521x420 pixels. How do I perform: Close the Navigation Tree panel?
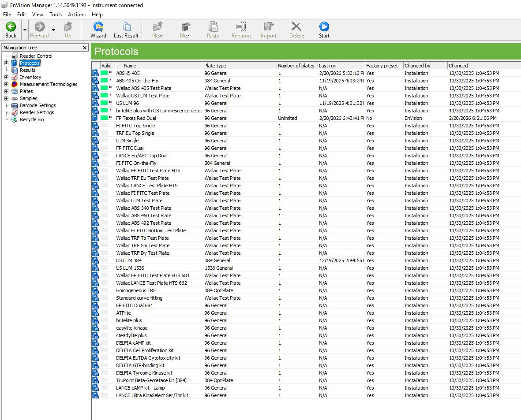(x=85, y=48)
